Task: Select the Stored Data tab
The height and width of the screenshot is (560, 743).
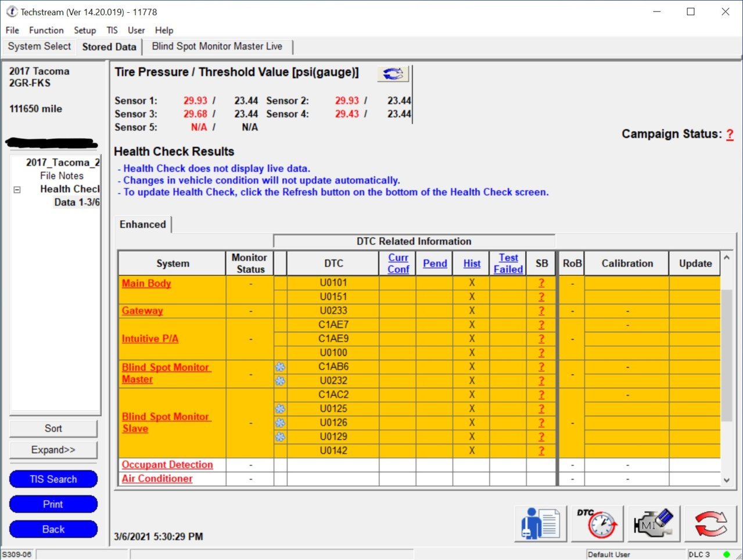Action: pyautogui.click(x=109, y=47)
